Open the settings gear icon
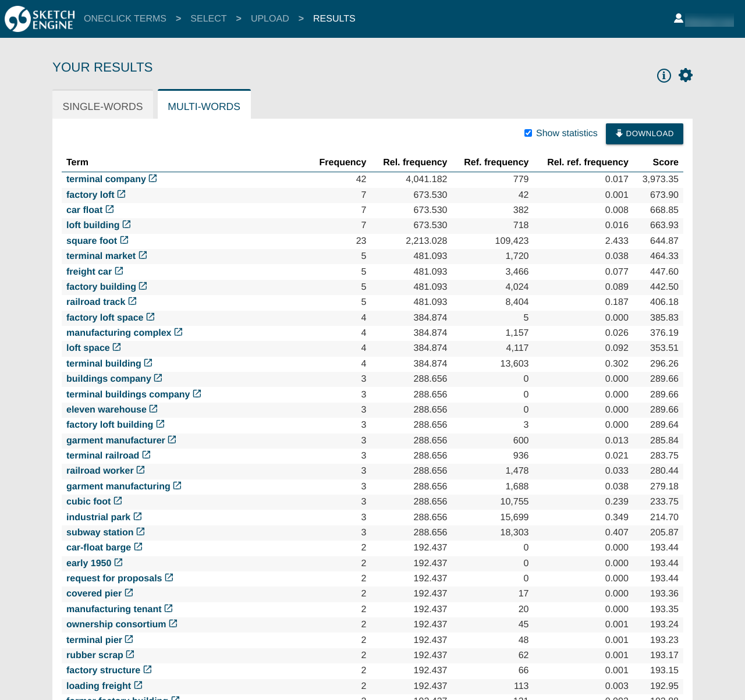Viewport: 745px width, 700px height. point(685,75)
